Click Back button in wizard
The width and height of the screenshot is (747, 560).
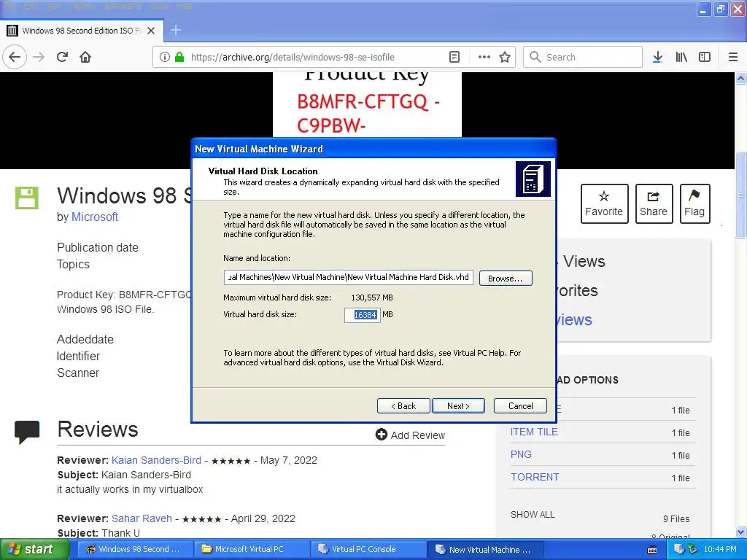click(x=403, y=405)
